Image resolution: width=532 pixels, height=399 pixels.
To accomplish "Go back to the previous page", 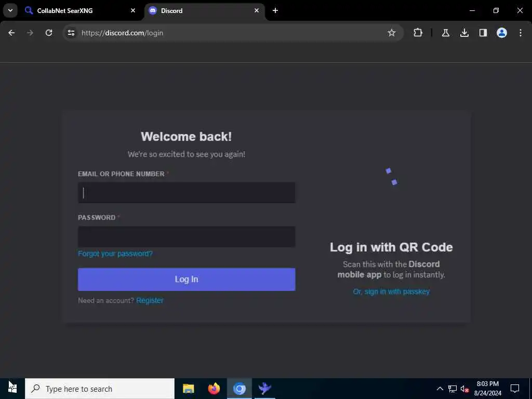I will coord(11,33).
